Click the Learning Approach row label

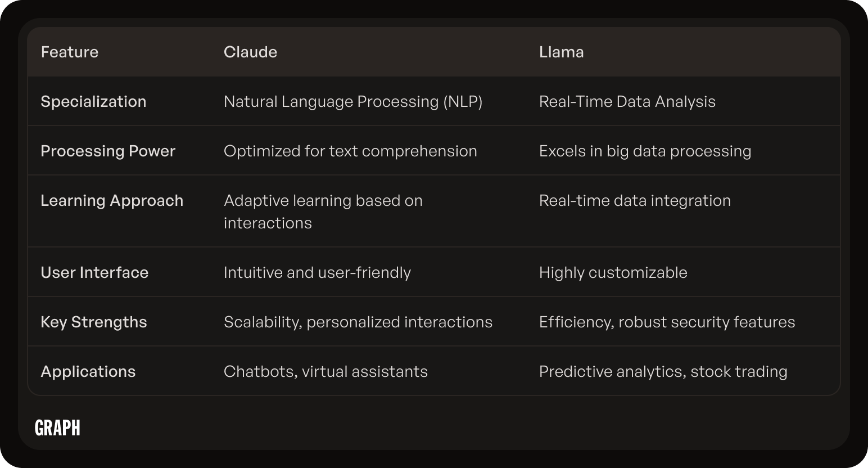pos(112,200)
